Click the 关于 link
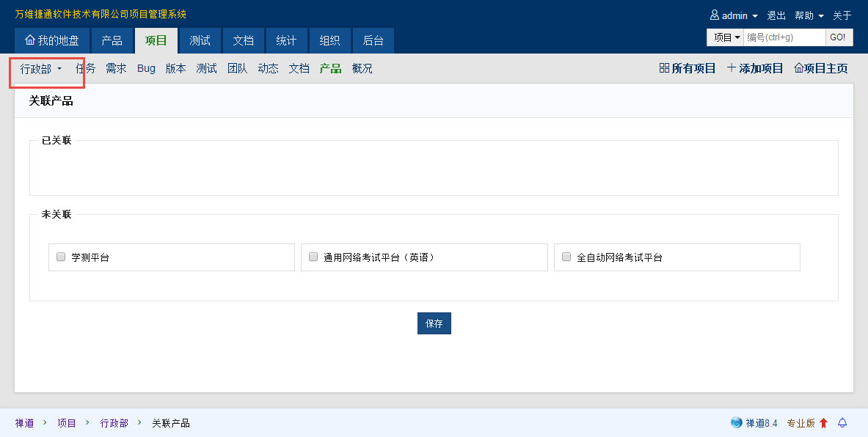The height and width of the screenshot is (437, 868). click(x=842, y=15)
